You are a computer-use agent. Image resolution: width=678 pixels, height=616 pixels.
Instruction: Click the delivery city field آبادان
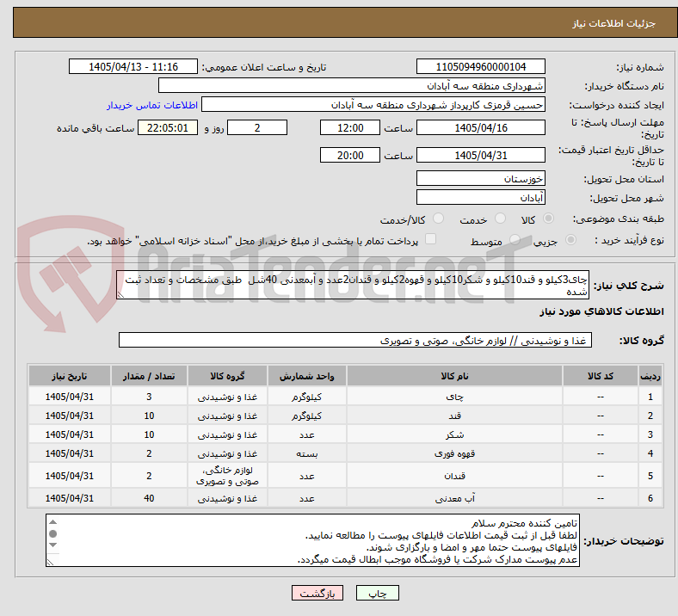(x=480, y=198)
